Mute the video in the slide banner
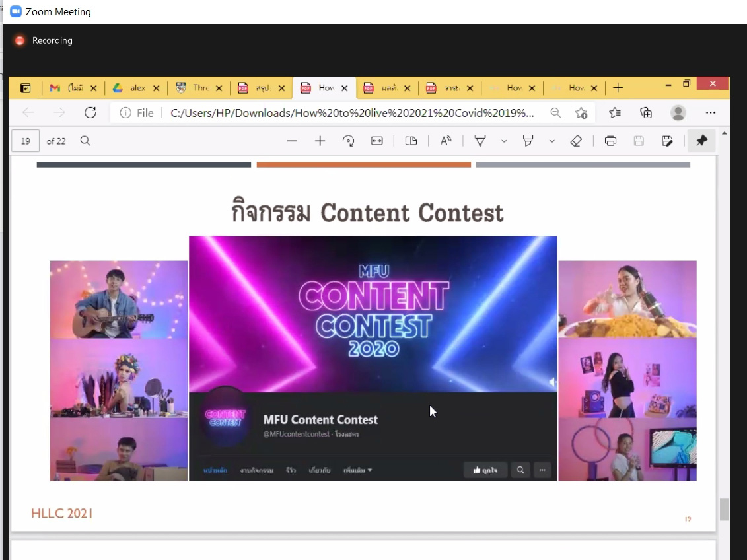This screenshot has width=747, height=560. (x=552, y=382)
